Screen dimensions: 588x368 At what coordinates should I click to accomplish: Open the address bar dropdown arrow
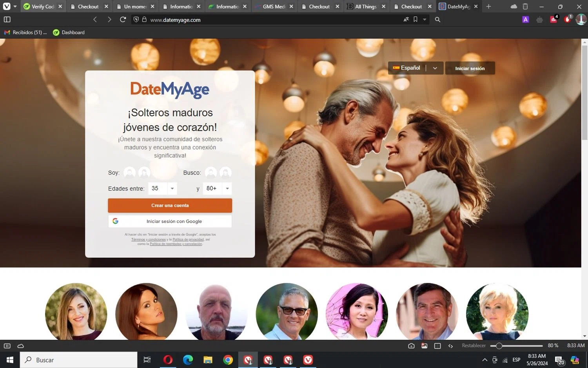point(425,19)
